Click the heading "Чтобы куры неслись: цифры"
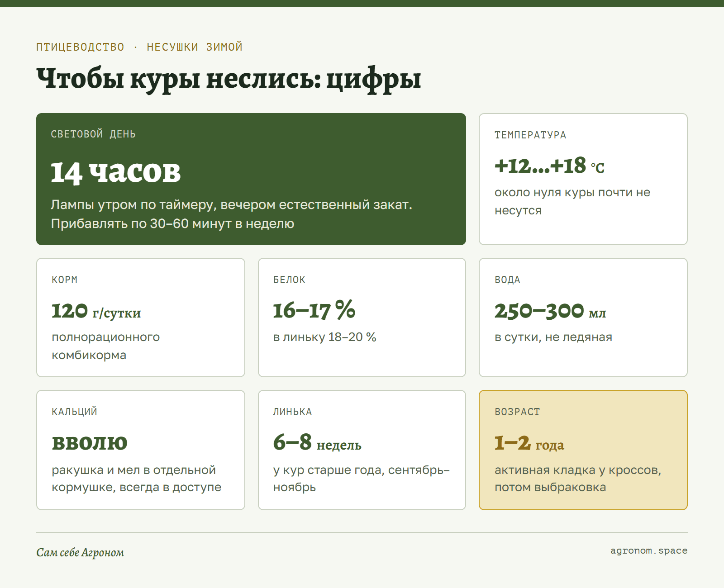The height and width of the screenshot is (588, 724). coord(229,79)
